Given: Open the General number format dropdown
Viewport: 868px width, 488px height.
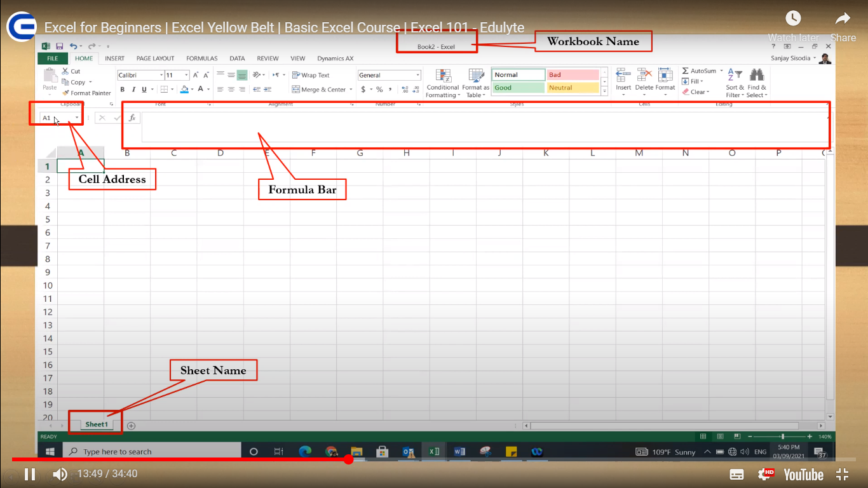Looking at the screenshot, I should [x=417, y=75].
